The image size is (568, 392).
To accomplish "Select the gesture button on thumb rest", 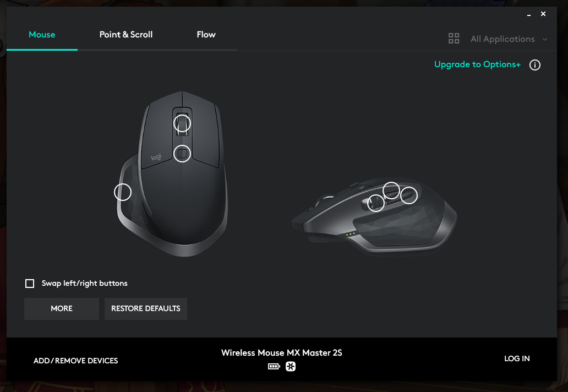I will point(122,192).
